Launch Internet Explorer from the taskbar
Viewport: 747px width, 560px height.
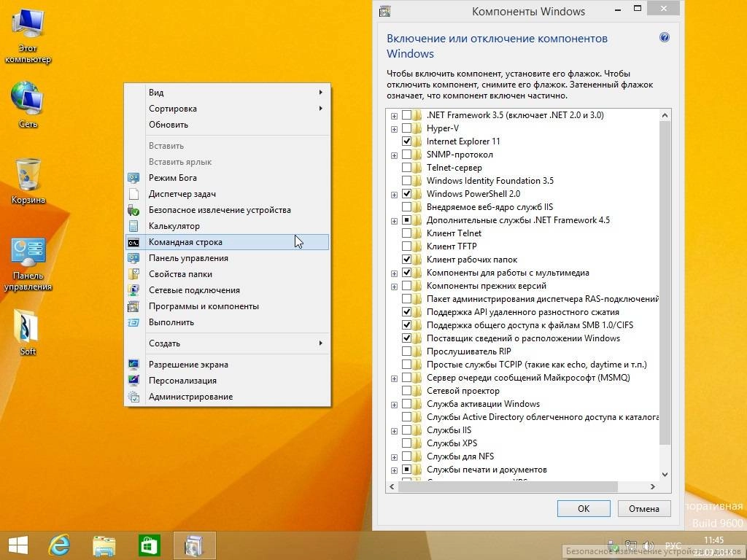(x=60, y=545)
